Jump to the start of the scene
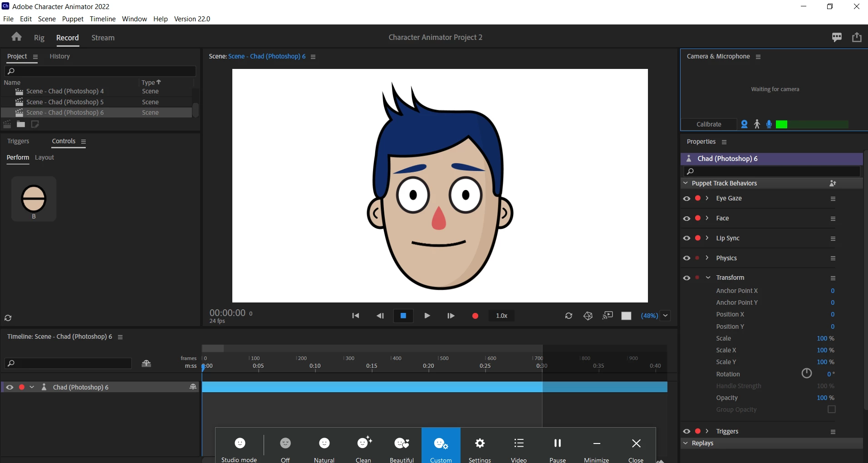Screen dimensions: 868x463 pyautogui.click(x=356, y=316)
